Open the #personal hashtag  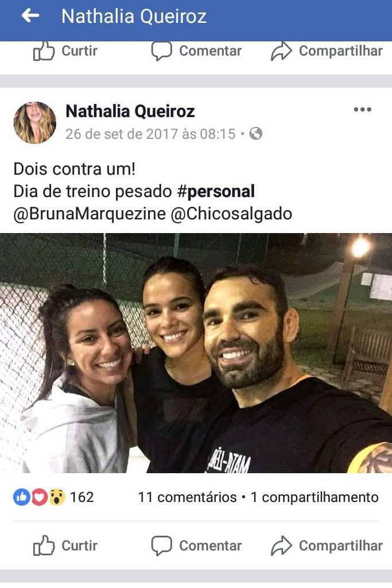click(x=216, y=191)
